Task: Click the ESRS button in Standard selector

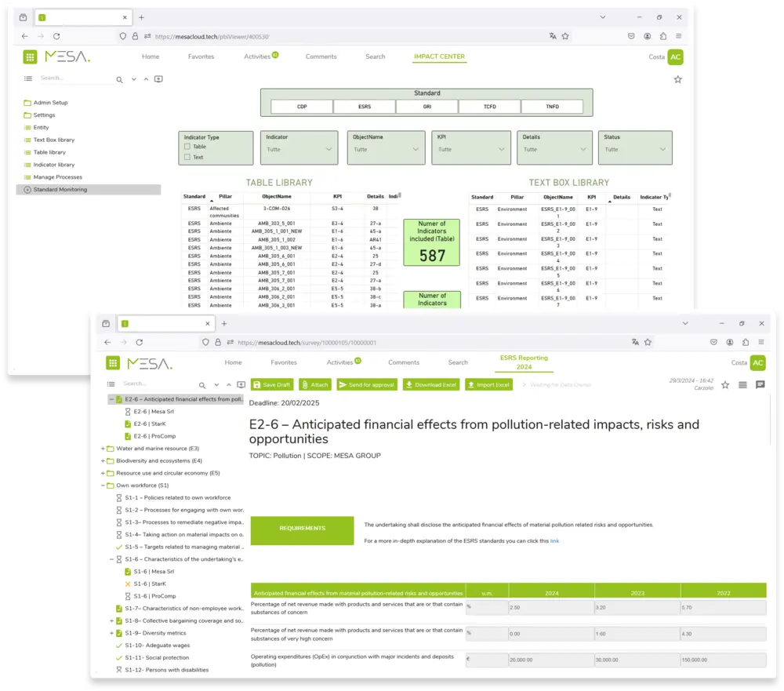Action: point(365,106)
